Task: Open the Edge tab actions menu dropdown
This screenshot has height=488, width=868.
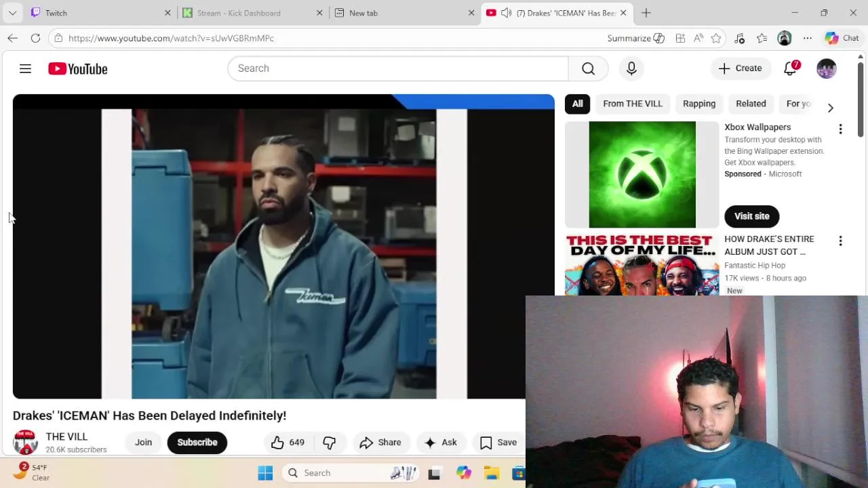Action: tap(12, 13)
